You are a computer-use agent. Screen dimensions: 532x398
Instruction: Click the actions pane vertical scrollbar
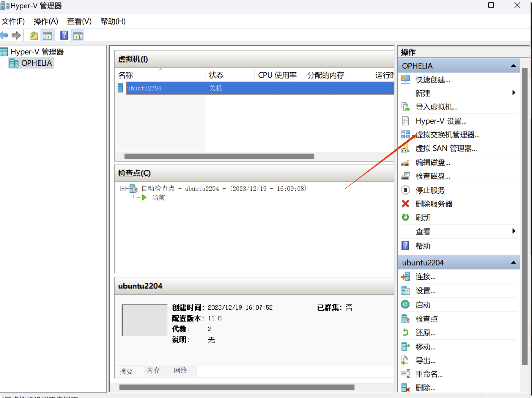tap(525, 216)
